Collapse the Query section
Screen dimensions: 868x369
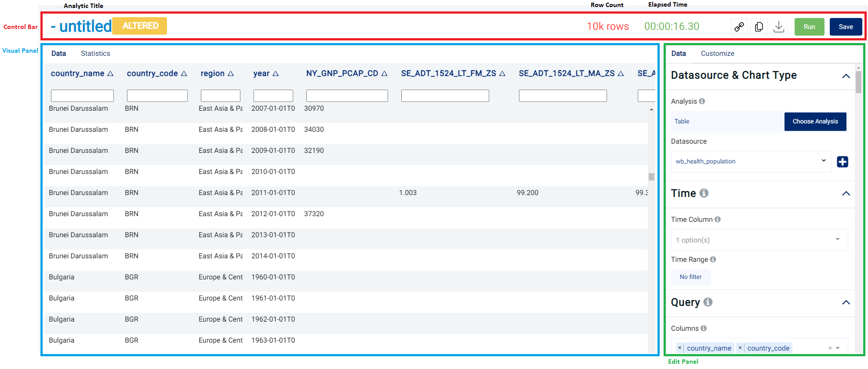pyautogui.click(x=846, y=302)
